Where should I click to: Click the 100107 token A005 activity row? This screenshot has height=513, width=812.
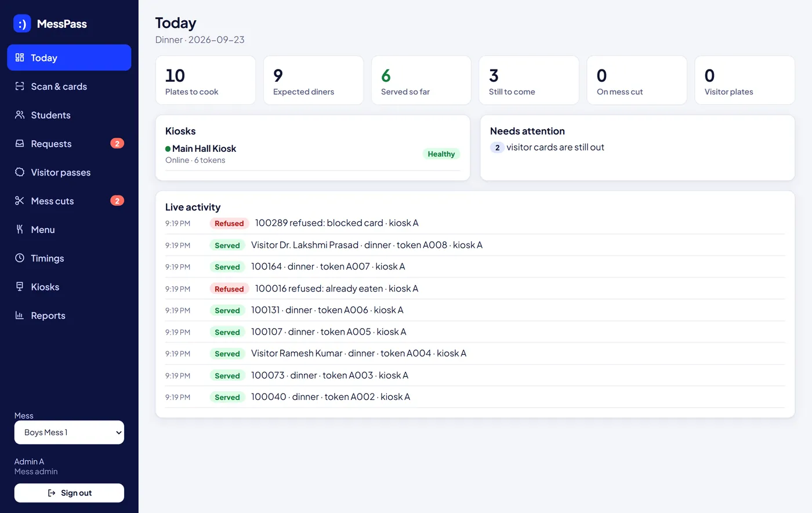475,332
